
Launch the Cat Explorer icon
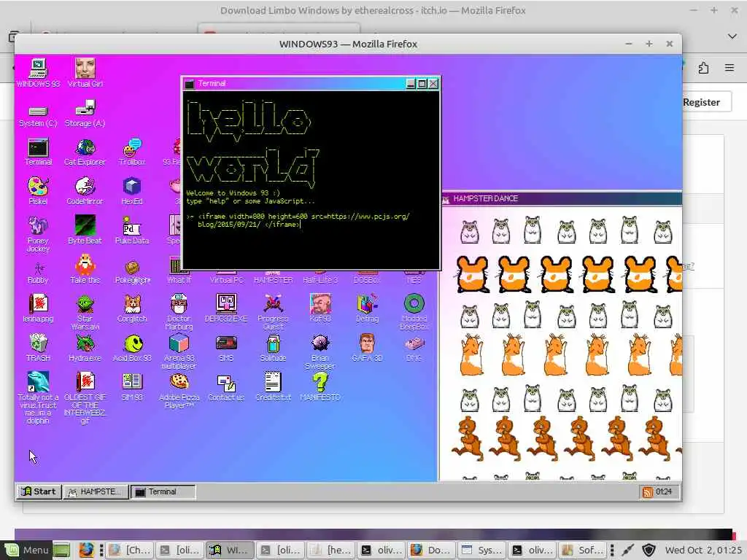85,152
